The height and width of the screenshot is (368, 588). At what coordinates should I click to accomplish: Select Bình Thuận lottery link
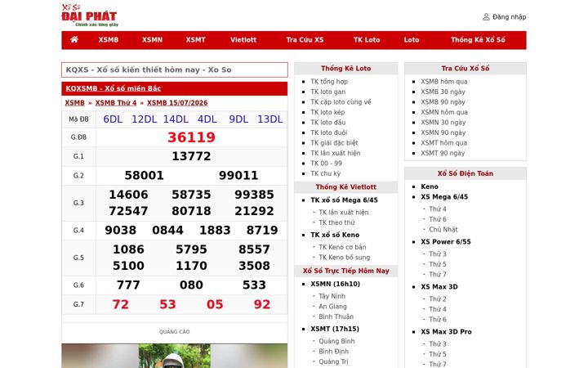(x=336, y=316)
